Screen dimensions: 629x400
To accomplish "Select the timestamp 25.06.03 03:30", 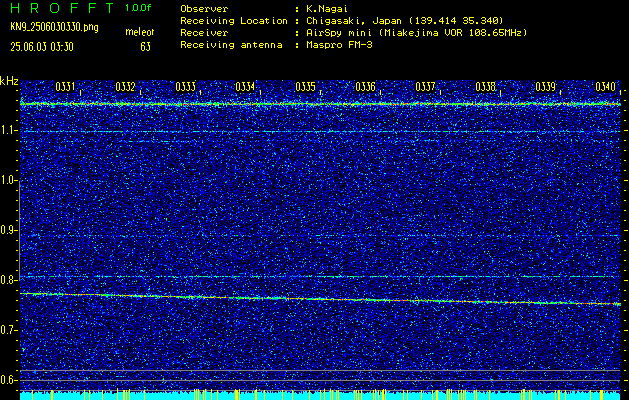I will pos(42,47).
